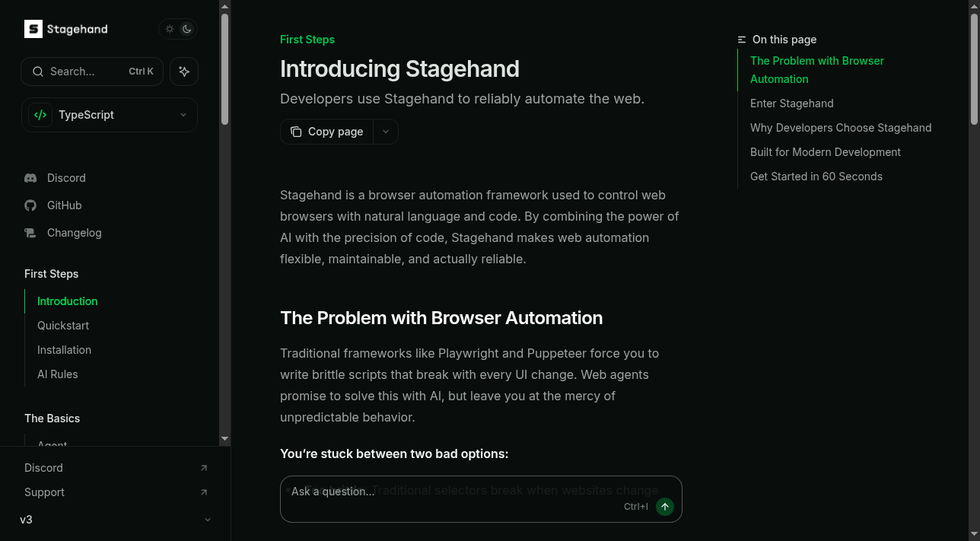Viewport: 980px width, 541px height.
Task: Click The Basics section heading
Action: 52,418
